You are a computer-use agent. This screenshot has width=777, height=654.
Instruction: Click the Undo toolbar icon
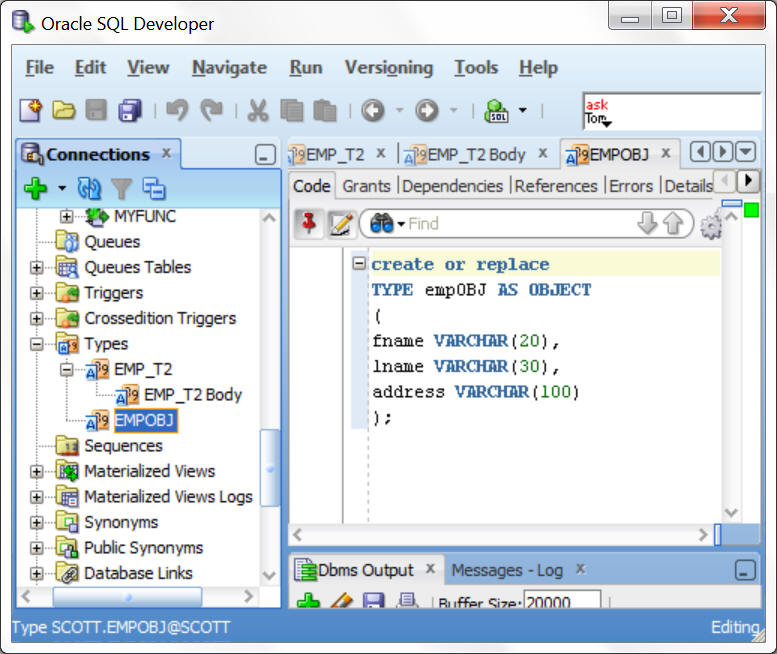177,110
